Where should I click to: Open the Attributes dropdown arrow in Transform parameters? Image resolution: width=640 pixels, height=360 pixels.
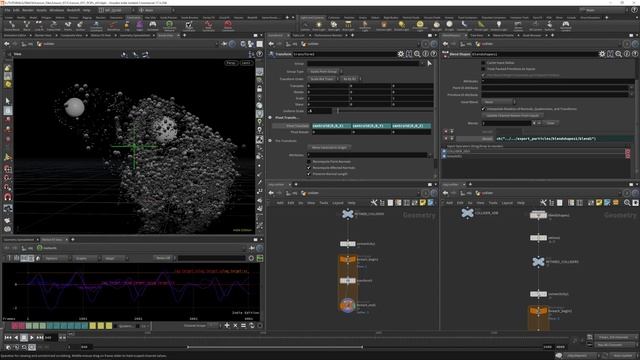point(429,155)
